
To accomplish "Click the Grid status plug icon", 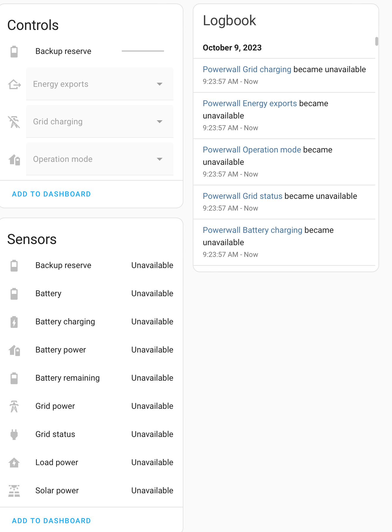I will pyautogui.click(x=13, y=434).
